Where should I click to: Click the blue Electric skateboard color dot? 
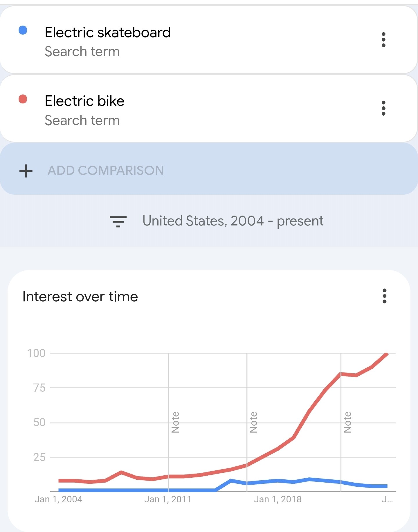pyautogui.click(x=23, y=30)
